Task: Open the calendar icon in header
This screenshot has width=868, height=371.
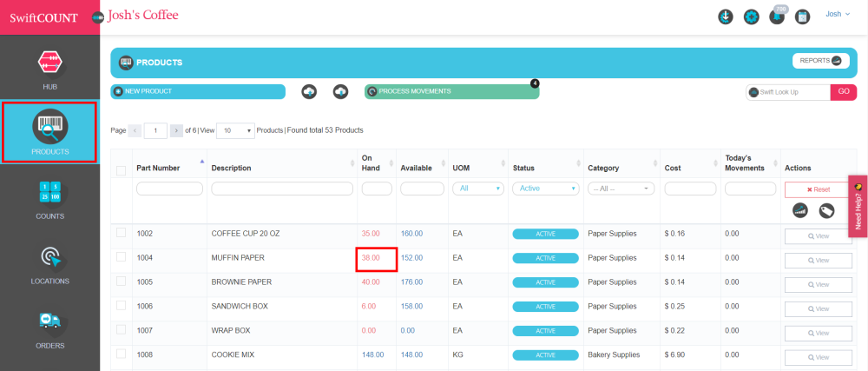Action: [x=803, y=17]
